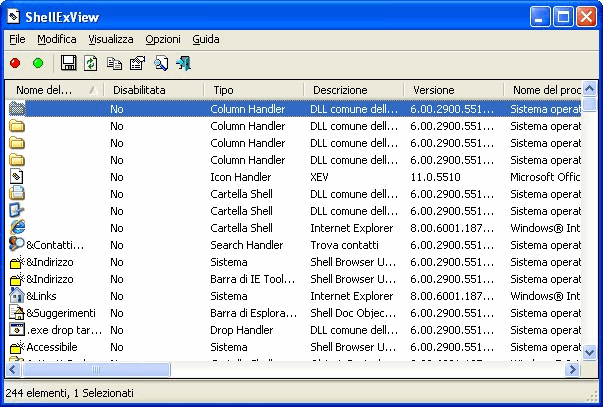Click the Shell Doc Objec... description cell
Screen dimensions: 603x407
tap(353, 313)
